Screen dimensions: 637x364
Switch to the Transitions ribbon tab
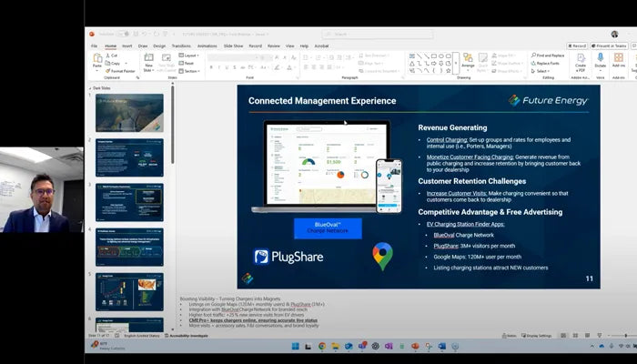point(182,45)
